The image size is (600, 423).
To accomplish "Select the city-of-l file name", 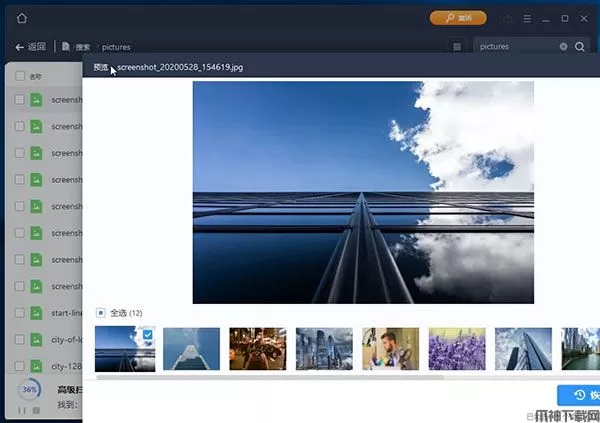I will (x=67, y=340).
